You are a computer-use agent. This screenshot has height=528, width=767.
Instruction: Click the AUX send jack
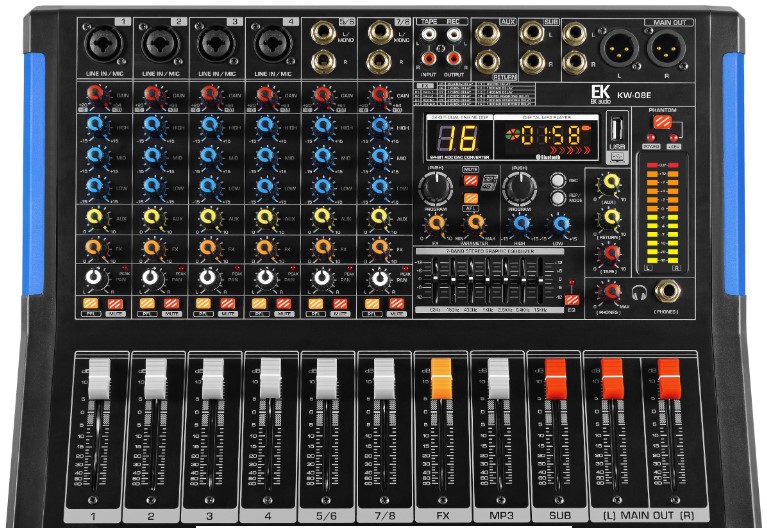(x=488, y=34)
